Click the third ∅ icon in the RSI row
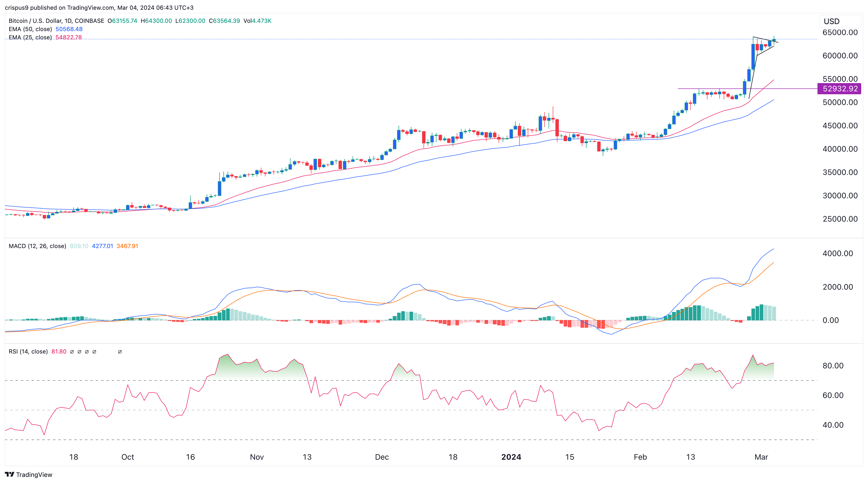Image resolution: width=868 pixels, height=483 pixels. (87, 352)
